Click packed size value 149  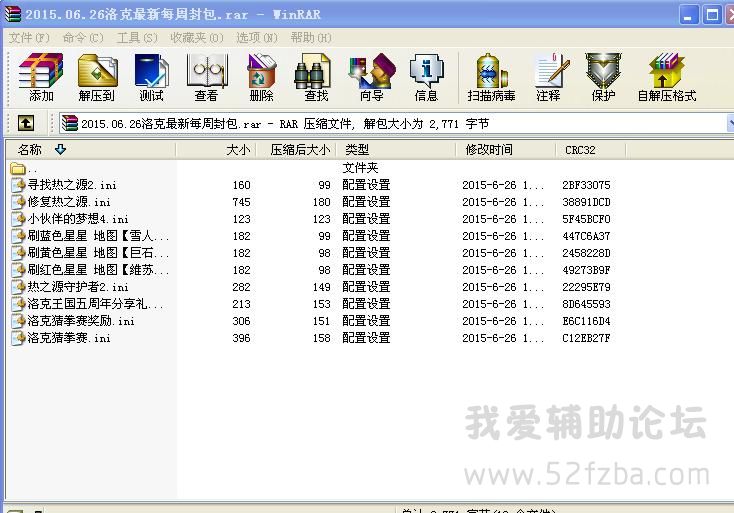322,286
